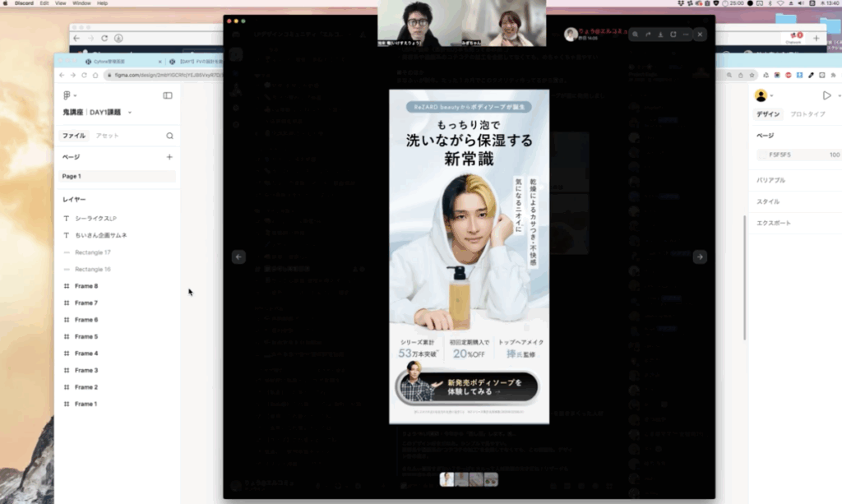Click the search icon in Figma left panel

(169, 136)
